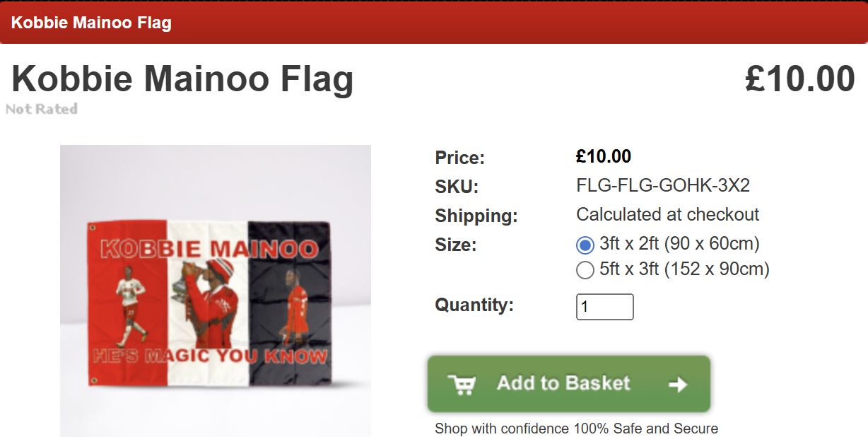868x437 pixels.
Task: Click the '3ft x 2ft (90 x 60cm)' label text
Action: point(679,244)
